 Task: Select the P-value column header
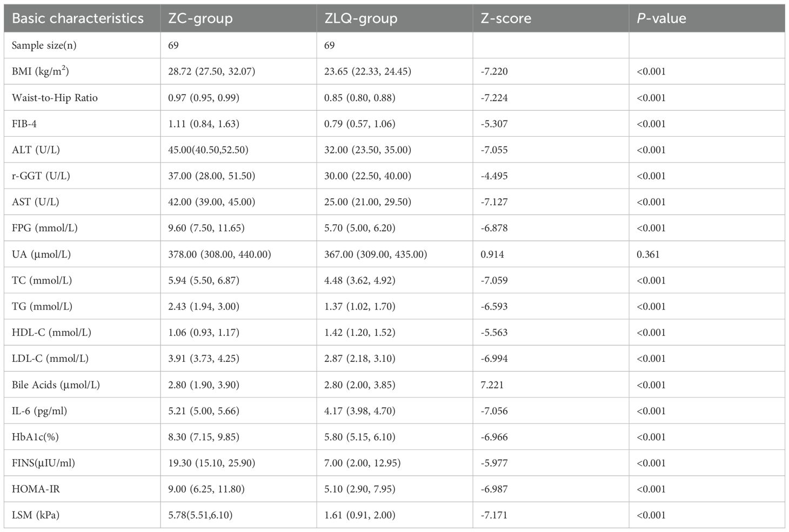pos(661,18)
